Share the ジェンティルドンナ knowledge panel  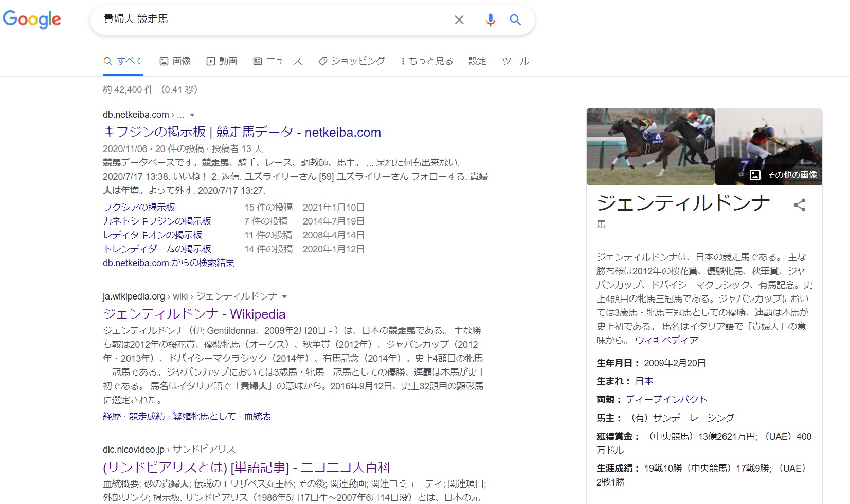point(800,205)
